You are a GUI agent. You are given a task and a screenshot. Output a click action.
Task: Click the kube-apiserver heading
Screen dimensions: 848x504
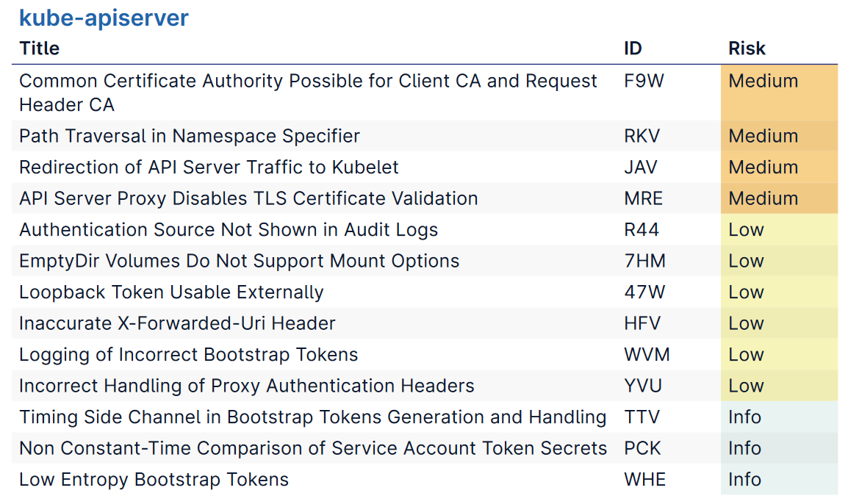[104, 18]
